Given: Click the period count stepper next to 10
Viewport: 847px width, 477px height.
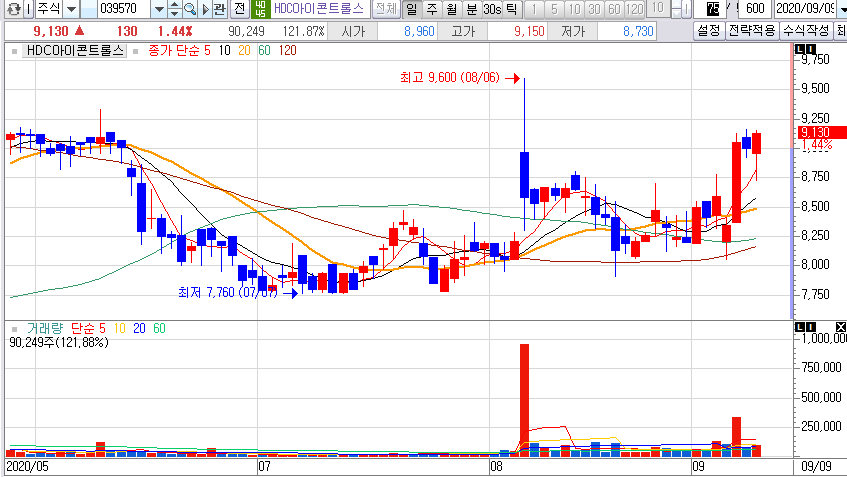Looking at the screenshot, I should tap(675, 9).
